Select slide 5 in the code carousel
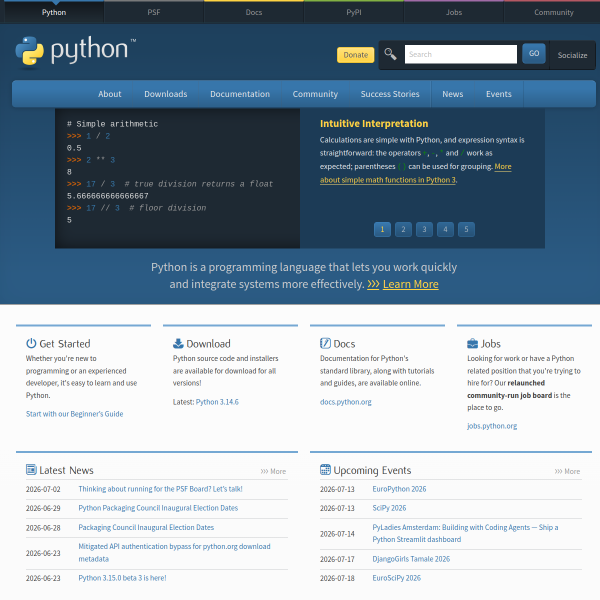The height and width of the screenshot is (600, 600). (466, 229)
